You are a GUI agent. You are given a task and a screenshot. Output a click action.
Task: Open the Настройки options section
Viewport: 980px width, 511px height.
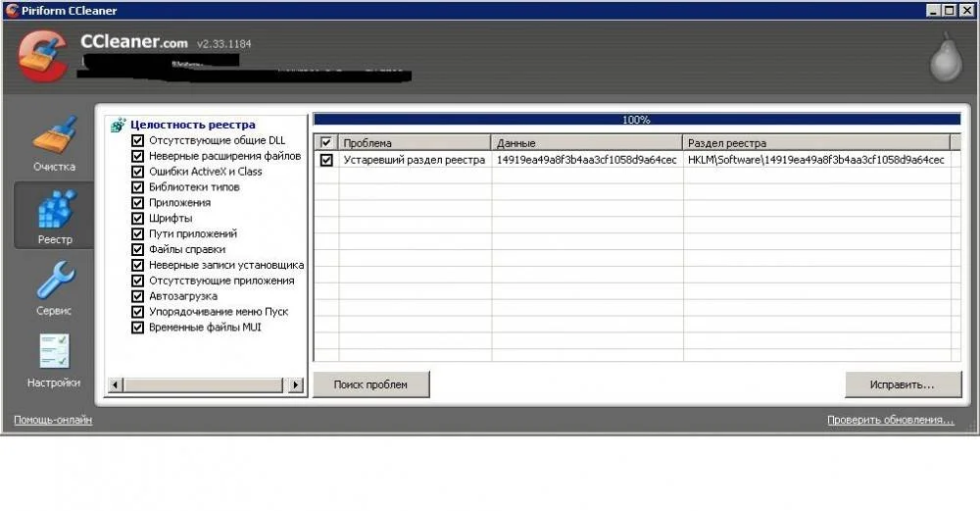click(x=54, y=360)
